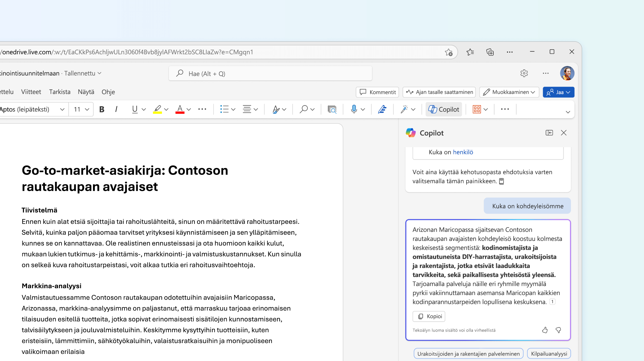
Task: Open reference citation 1
Action: click(x=552, y=302)
